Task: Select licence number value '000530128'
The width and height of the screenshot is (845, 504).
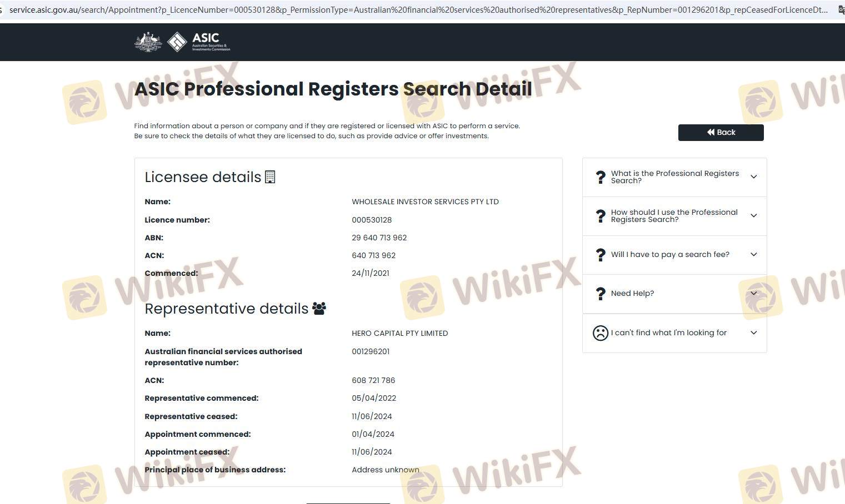Action: (372, 220)
